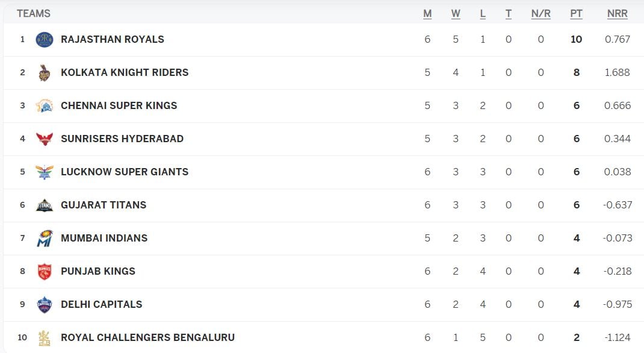Click the T column header
Screen dimensions: 644x353
coord(509,14)
